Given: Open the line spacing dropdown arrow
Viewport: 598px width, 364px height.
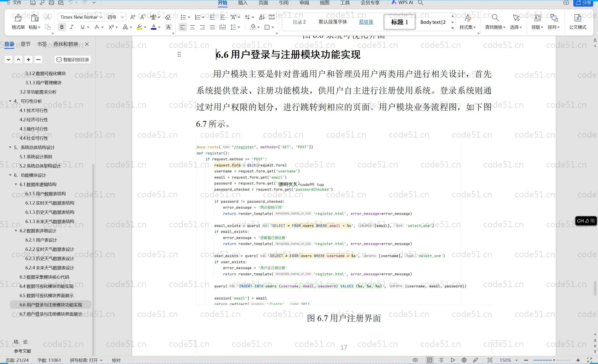Looking at the screenshot, I should (239, 27).
